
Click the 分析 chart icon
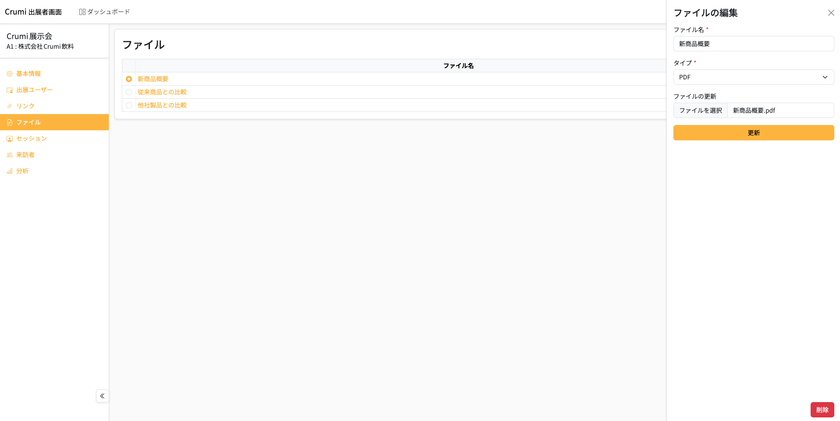[10, 171]
